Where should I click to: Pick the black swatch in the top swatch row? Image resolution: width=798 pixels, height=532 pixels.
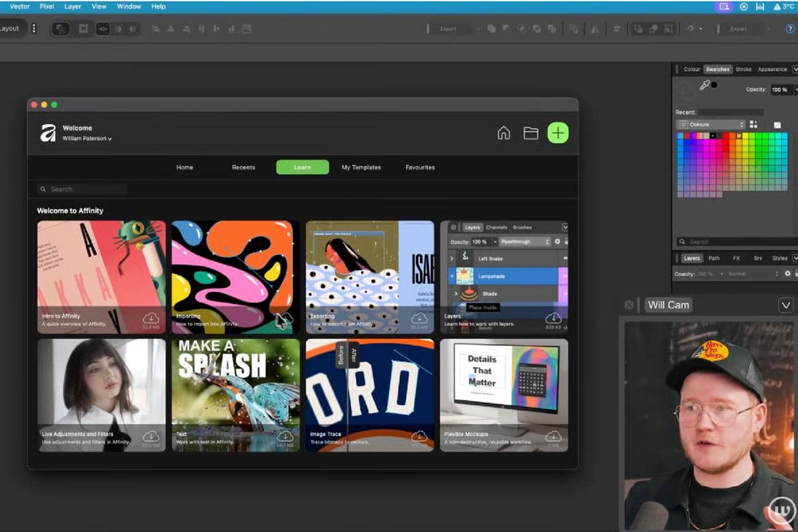pos(713,136)
